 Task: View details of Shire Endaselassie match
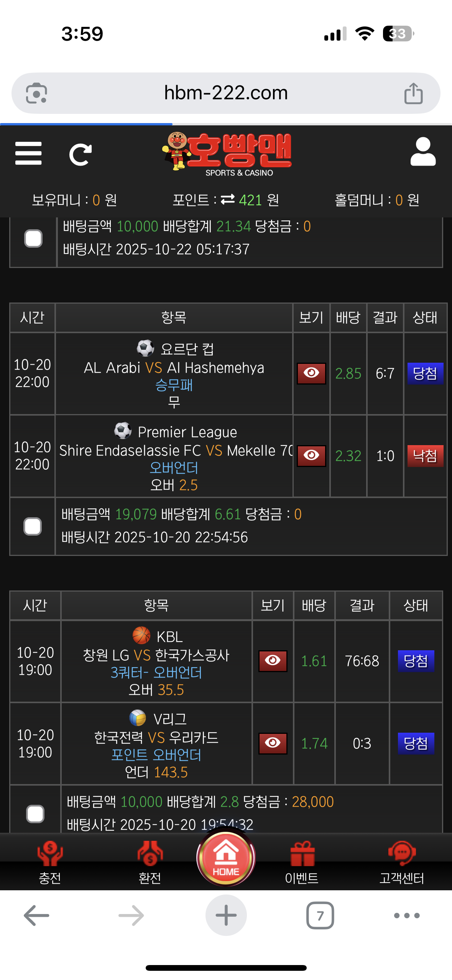click(x=311, y=456)
